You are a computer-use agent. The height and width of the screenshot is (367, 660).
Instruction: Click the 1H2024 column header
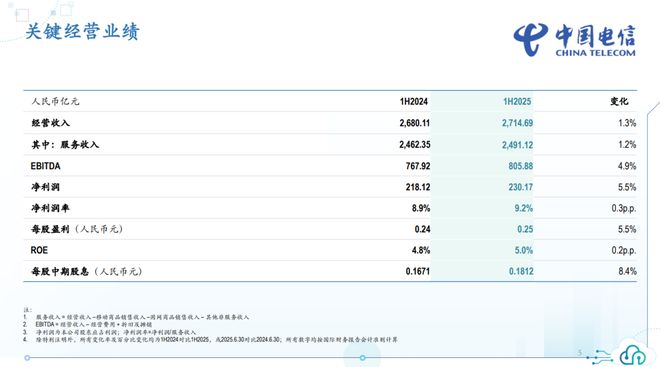414,101
